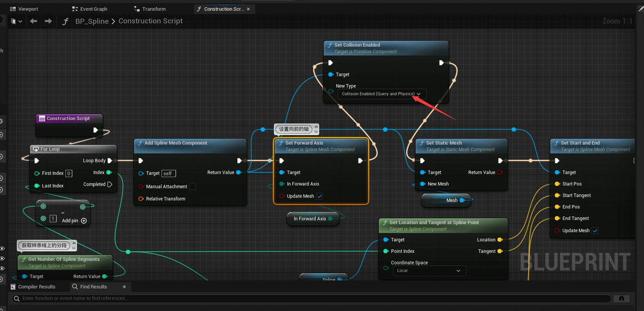This screenshot has height=311, width=644.
Task: Click the Location yellow vector output pin
Action: point(500,240)
